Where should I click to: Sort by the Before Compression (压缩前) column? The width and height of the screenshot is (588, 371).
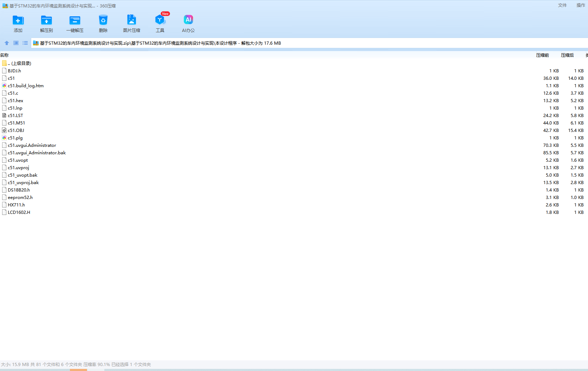click(x=542, y=55)
